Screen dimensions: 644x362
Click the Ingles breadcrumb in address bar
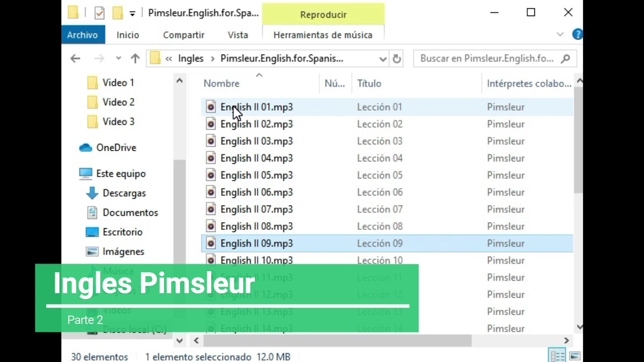[191, 58]
